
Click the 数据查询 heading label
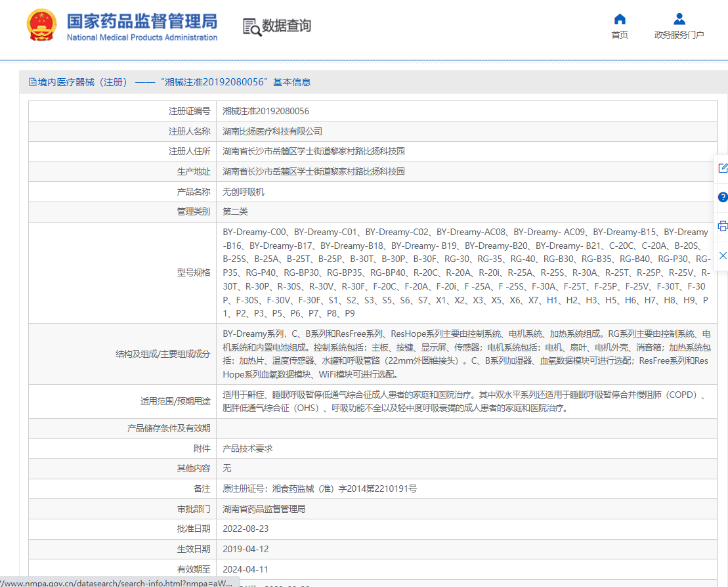[x=286, y=26]
